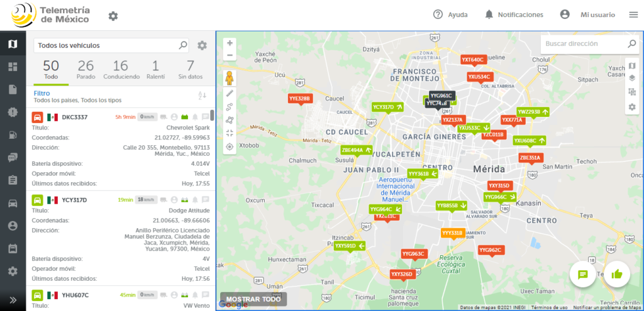This screenshot has height=311, width=644.
Task: Click the bell icon in DKC3337 row
Action: tap(195, 117)
